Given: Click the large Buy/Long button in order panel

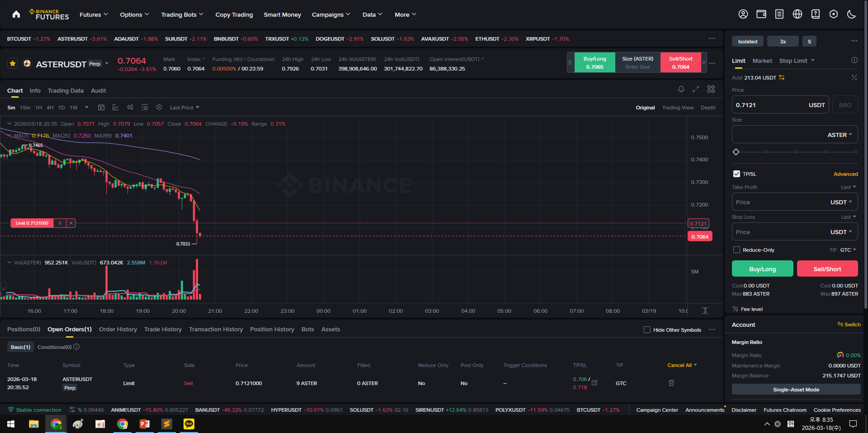Looking at the screenshot, I should click(x=763, y=269).
